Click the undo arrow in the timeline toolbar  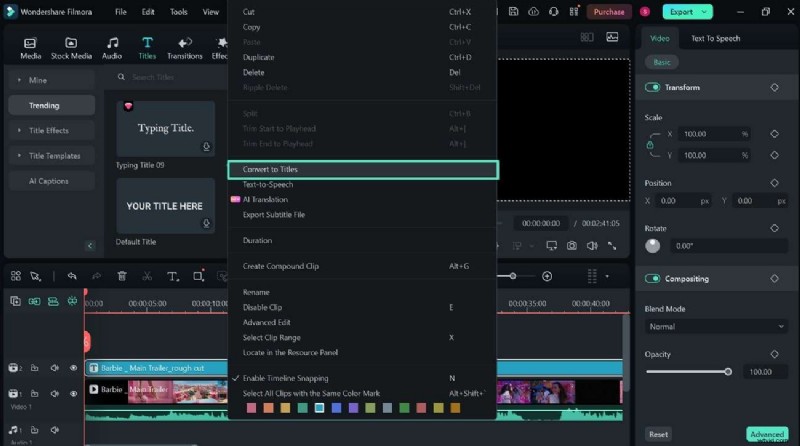(72, 276)
